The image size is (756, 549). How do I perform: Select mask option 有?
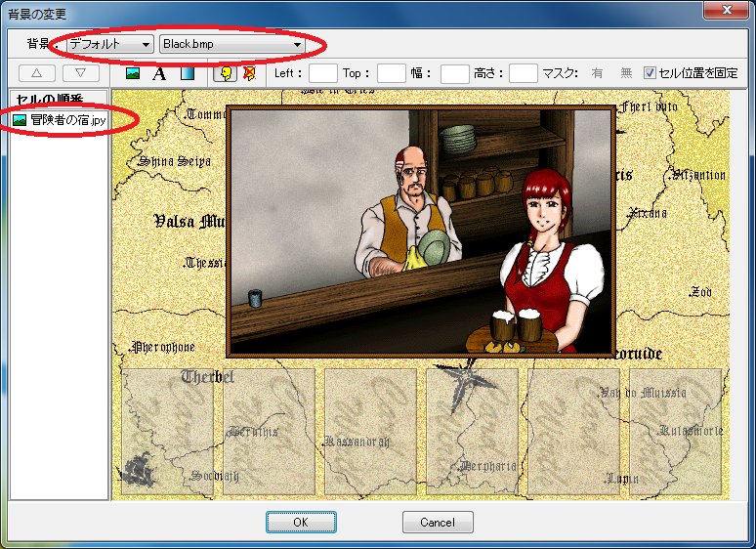click(x=597, y=73)
